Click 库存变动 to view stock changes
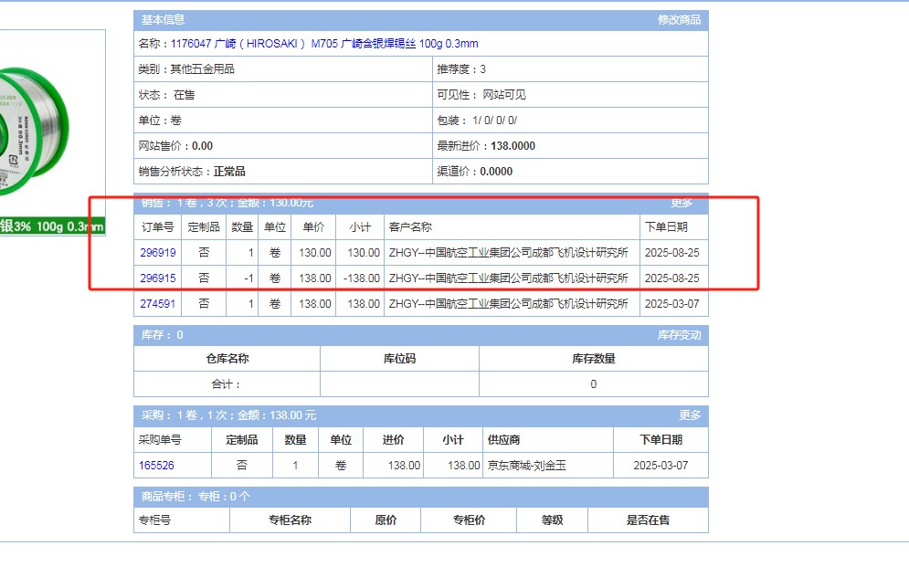Viewport: 909px width, 588px height. [679, 335]
